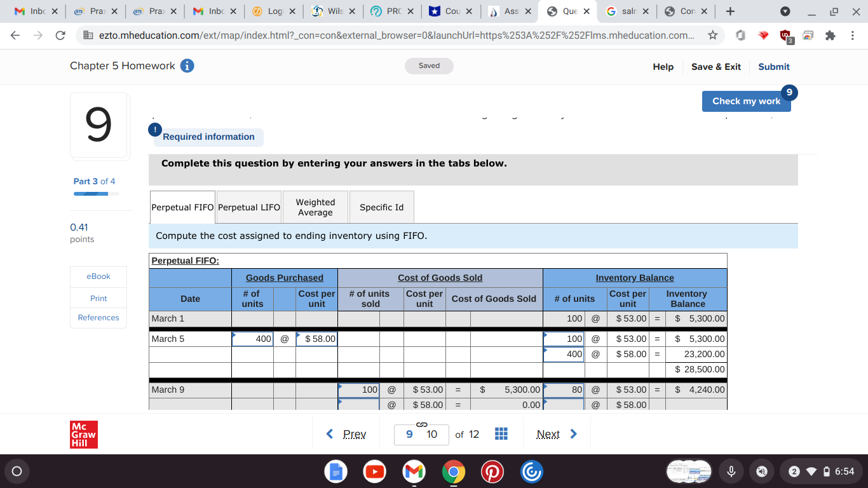Image resolution: width=868 pixels, height=488 pixels.
Task: Click the microphone icon in the shelf
Action: tap(732, 471)
